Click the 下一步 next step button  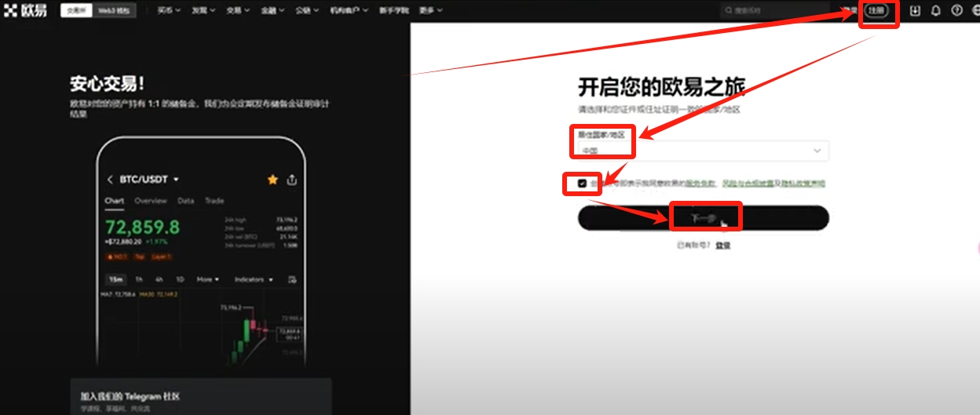point(703,218)
